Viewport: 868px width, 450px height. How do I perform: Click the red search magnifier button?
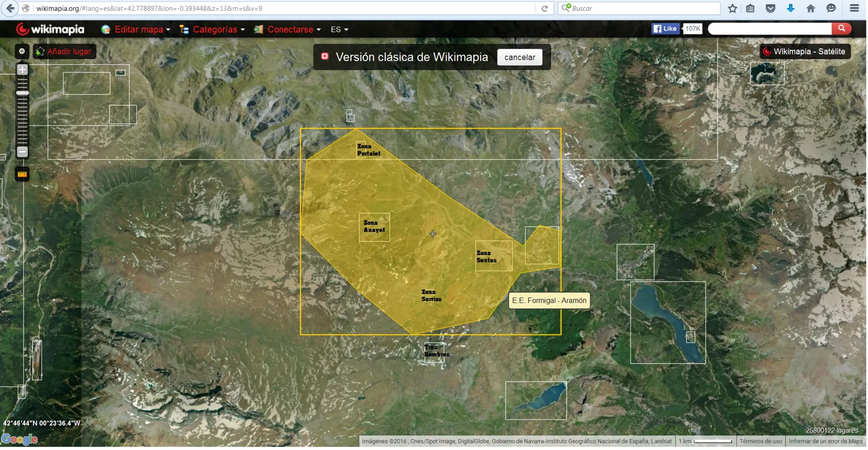tap(841, 29)
